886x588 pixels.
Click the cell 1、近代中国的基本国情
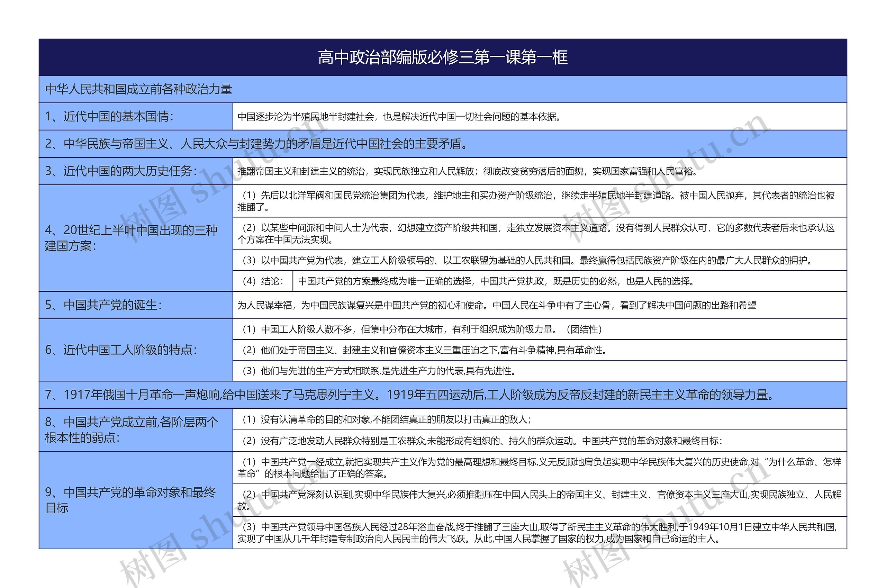[x=136, y=117]
